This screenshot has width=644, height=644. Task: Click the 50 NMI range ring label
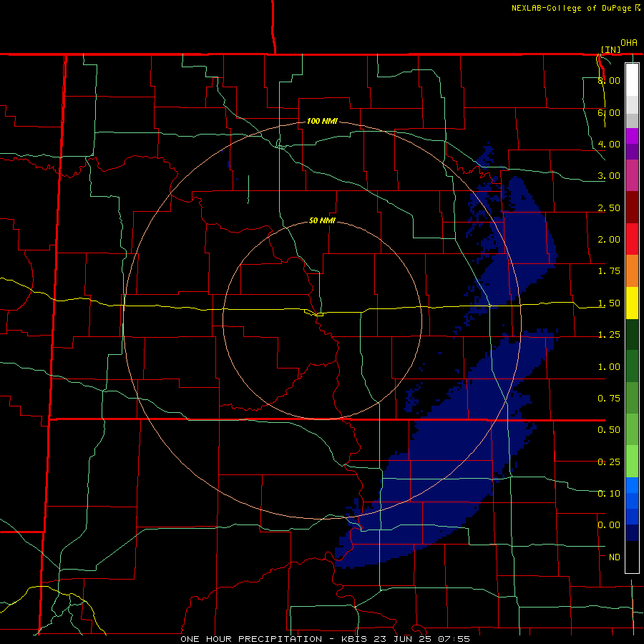click(x=322, y=220)
